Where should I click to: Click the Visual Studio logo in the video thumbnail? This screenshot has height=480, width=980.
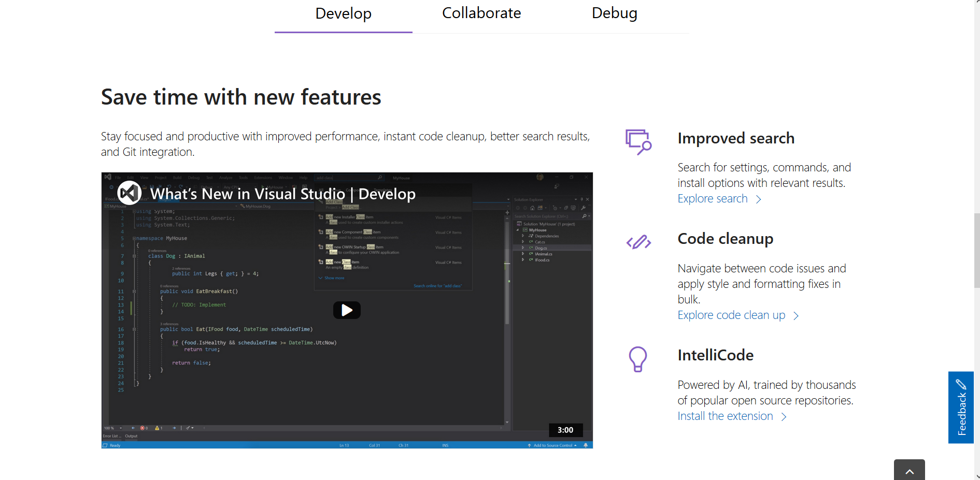coord(130,193)
